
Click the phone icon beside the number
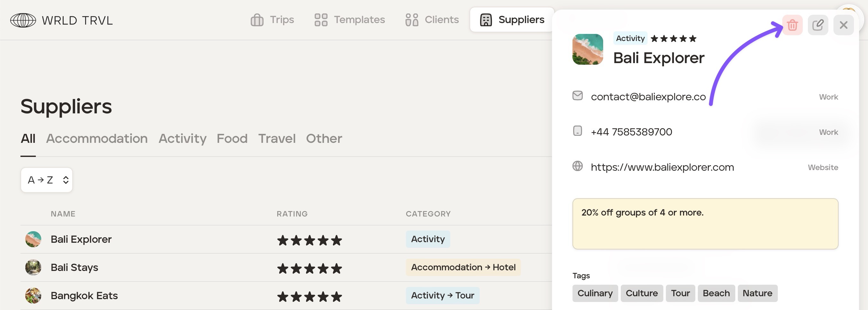click(578, 131)
